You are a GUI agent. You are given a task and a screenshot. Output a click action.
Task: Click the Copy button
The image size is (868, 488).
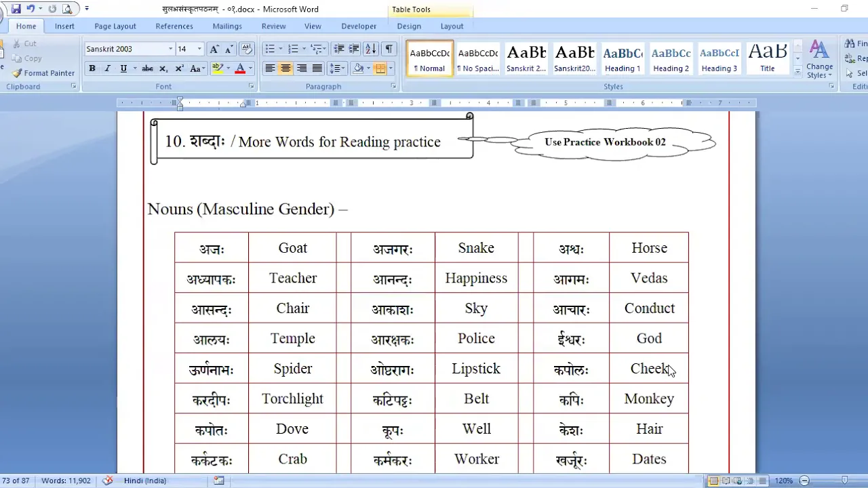click(27, 58)
